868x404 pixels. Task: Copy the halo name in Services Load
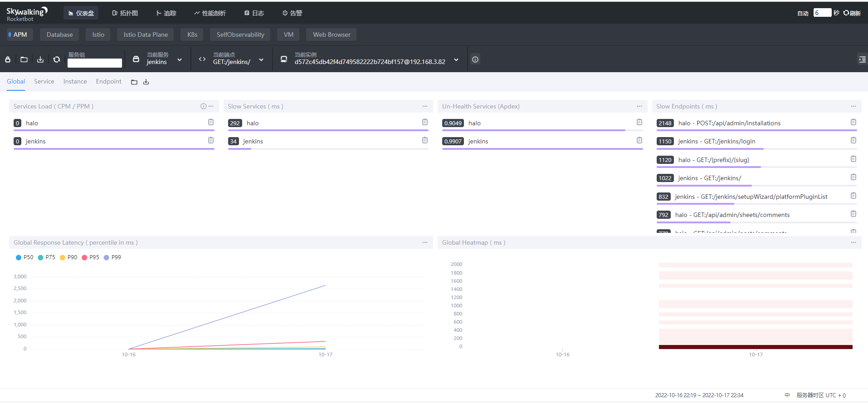tap(211, 122)
